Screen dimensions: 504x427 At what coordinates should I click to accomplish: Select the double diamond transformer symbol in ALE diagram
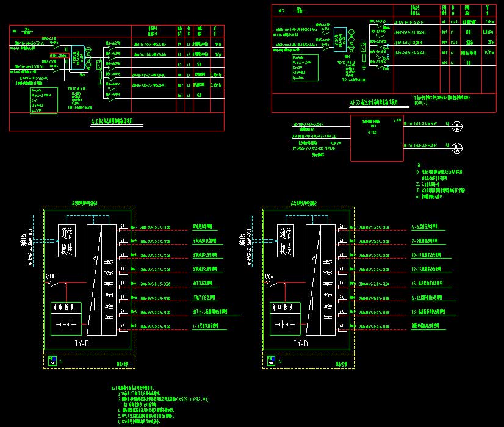[88, 58]
